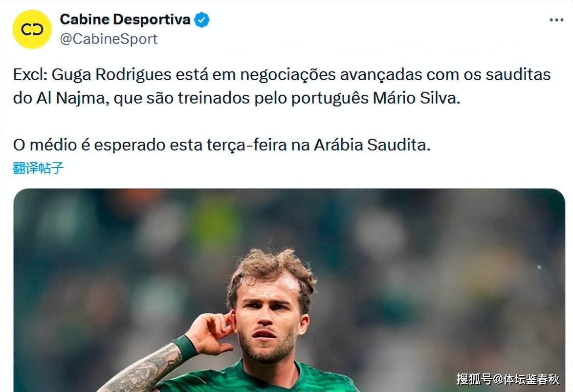Screen dimensions: 573x392
Task: Open the attached footballer photo
Action: pos(289,290)
